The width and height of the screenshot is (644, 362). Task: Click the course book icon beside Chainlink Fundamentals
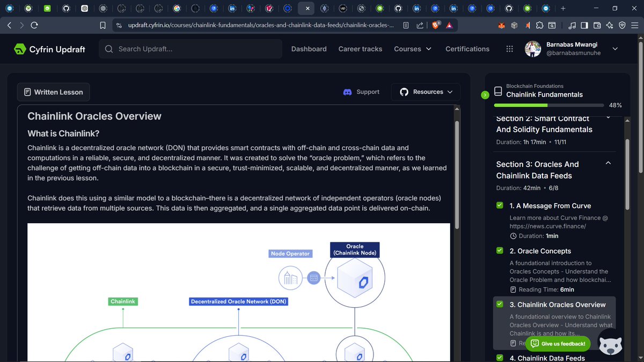(x=498, y=92)
